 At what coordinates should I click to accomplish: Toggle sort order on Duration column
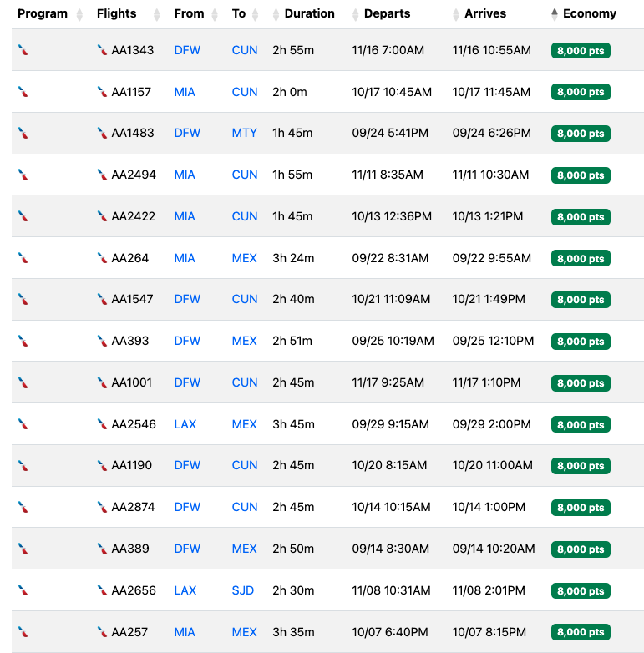(x=276, y=14)
